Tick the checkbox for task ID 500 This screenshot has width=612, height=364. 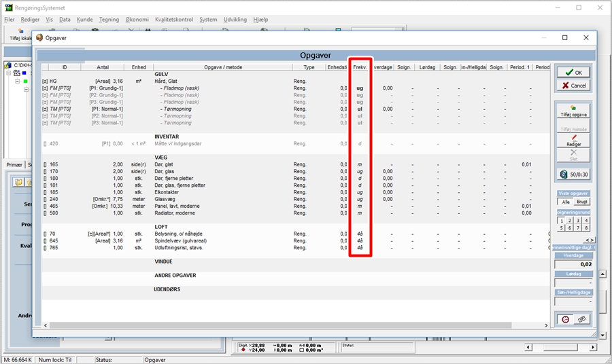(x=45, y=213)
